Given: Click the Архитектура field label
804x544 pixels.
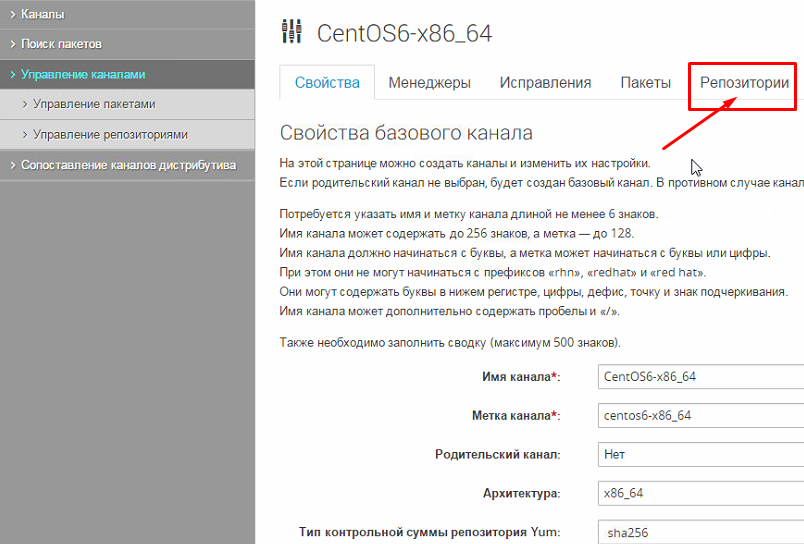Looking at the screenshot, I should pos(521,493).
